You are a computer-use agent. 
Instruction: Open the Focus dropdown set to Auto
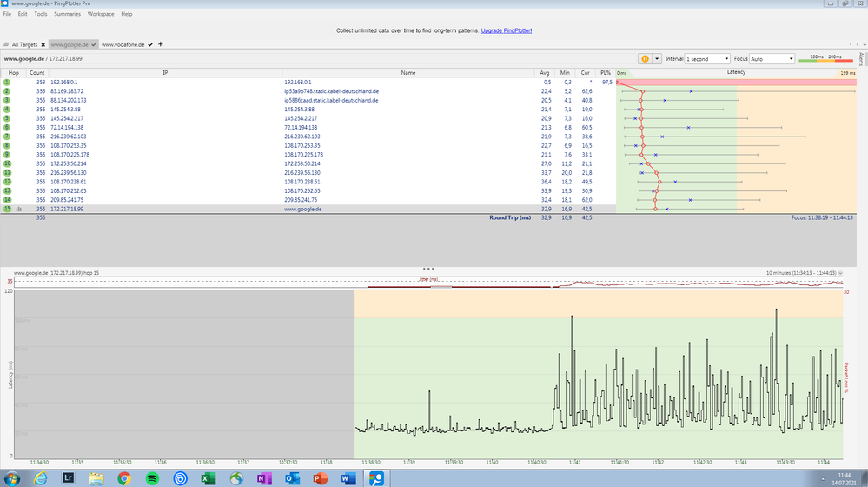[x=772, y=59]
